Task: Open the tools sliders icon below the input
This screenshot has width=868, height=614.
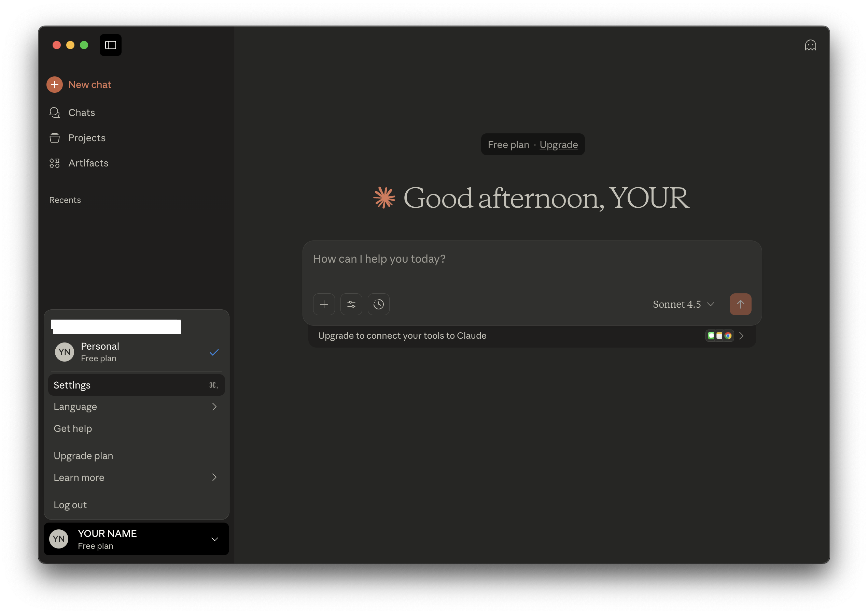Action: pyautogui.click(x=351, y=304)
